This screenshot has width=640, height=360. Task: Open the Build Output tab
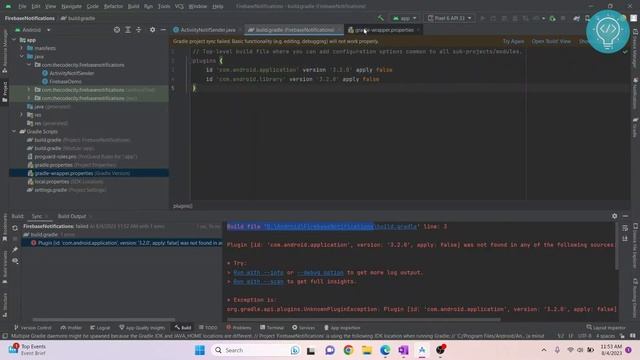point(72,216)
